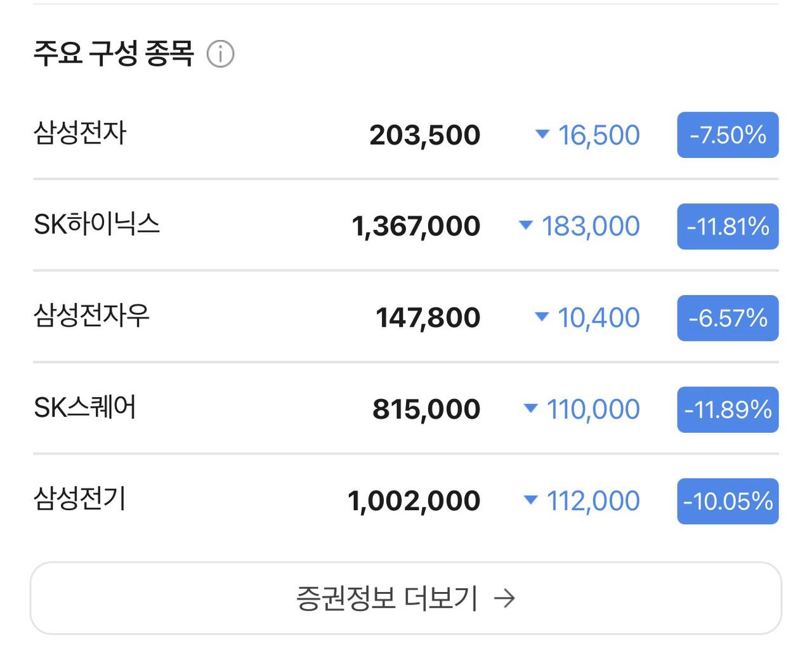Click down triangle next to 110,000
The width and height of the screenshot is (812, 651).
[530, 408]
